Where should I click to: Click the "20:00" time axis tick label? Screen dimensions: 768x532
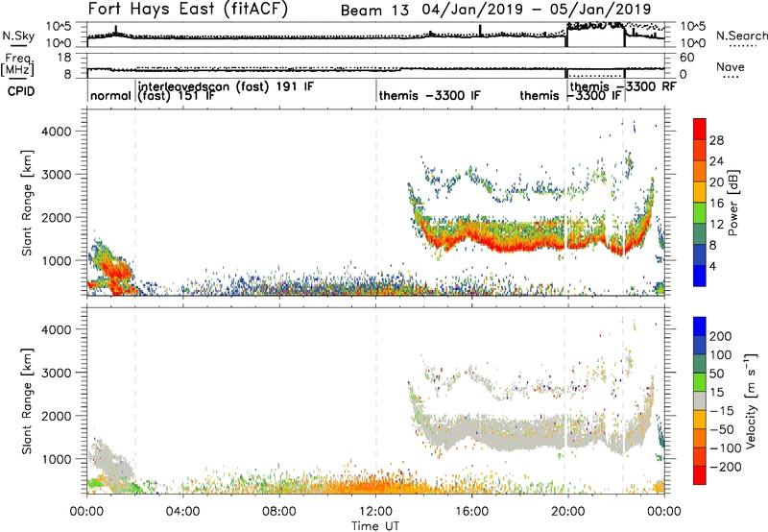[568, 512]
